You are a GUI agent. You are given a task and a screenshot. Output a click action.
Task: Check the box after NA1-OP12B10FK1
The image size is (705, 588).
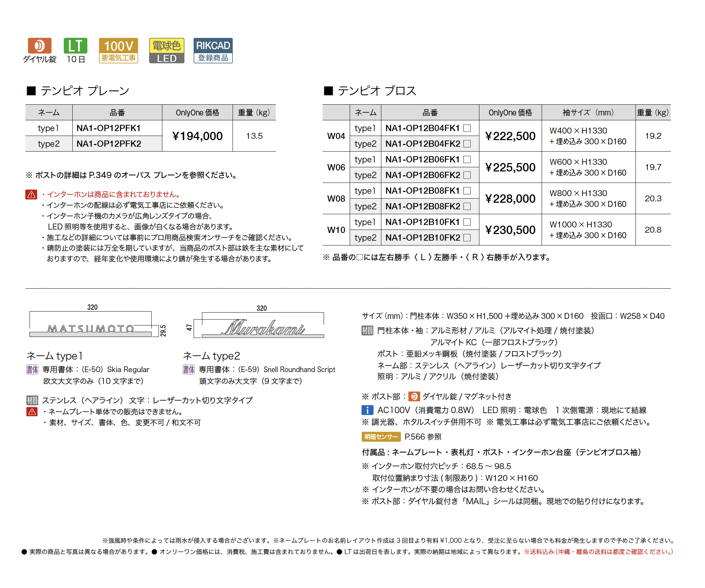pyautogui.click(x=467, y=222)
